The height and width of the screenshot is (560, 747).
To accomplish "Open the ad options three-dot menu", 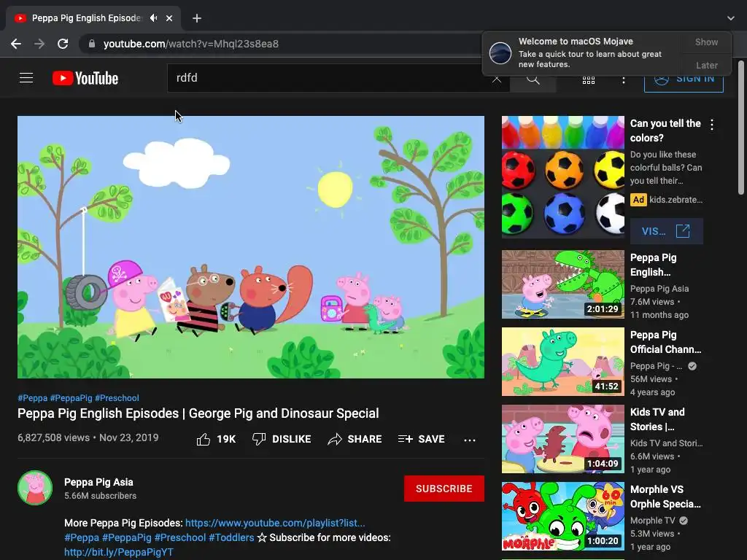I will click(712, 125).
